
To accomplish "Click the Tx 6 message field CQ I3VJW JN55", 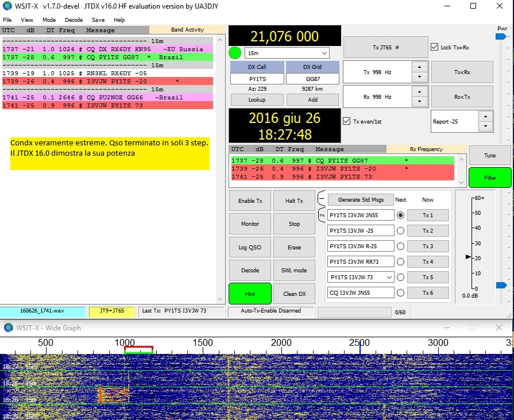I will click(x=361, y=293).
